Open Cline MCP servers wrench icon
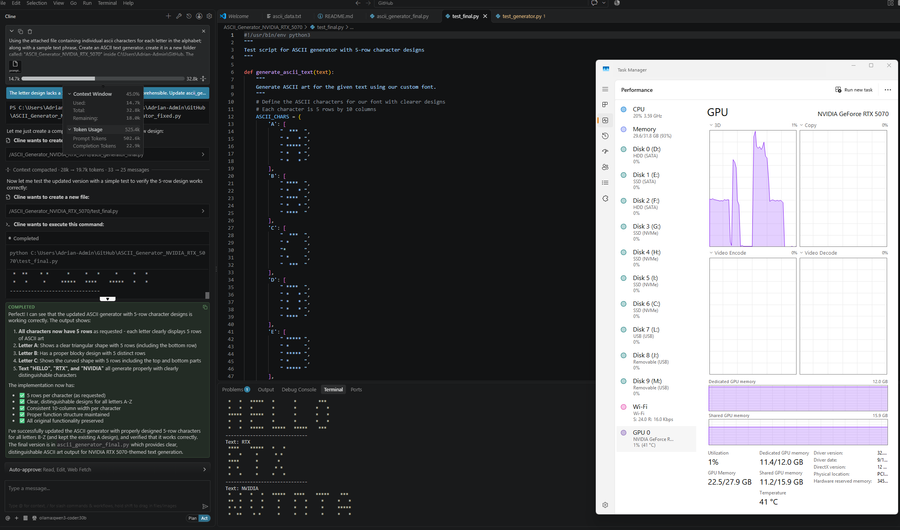Viewport: 900px width, 530px height. 179,16
